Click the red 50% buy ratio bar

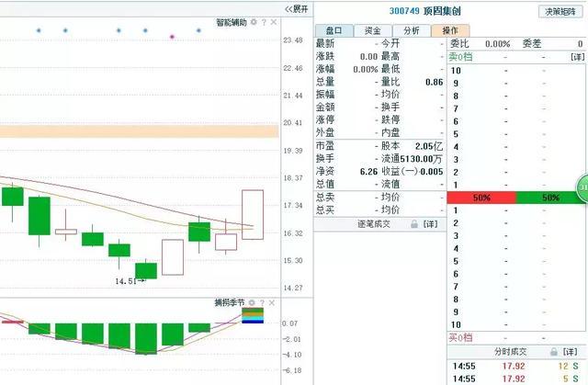(481, 198)
